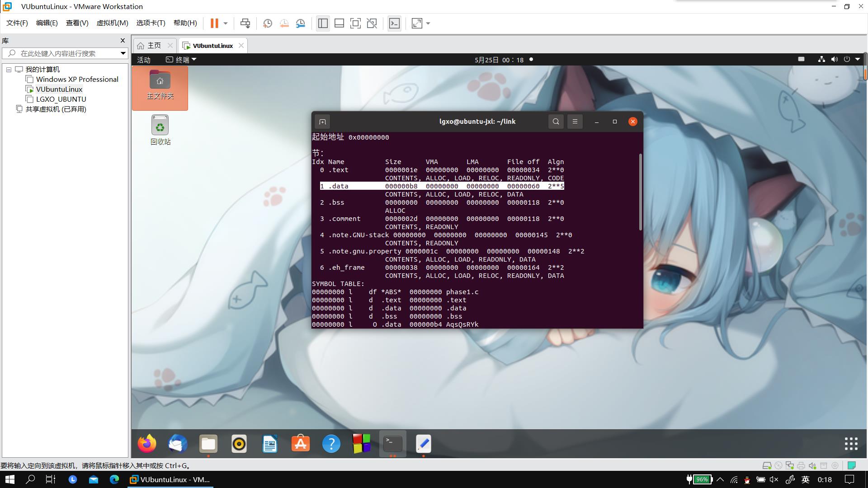Click 活动 in the Ubuntu top bar
Image resolution: width=868 pixels, height=488 pixels.
[144, 60]
